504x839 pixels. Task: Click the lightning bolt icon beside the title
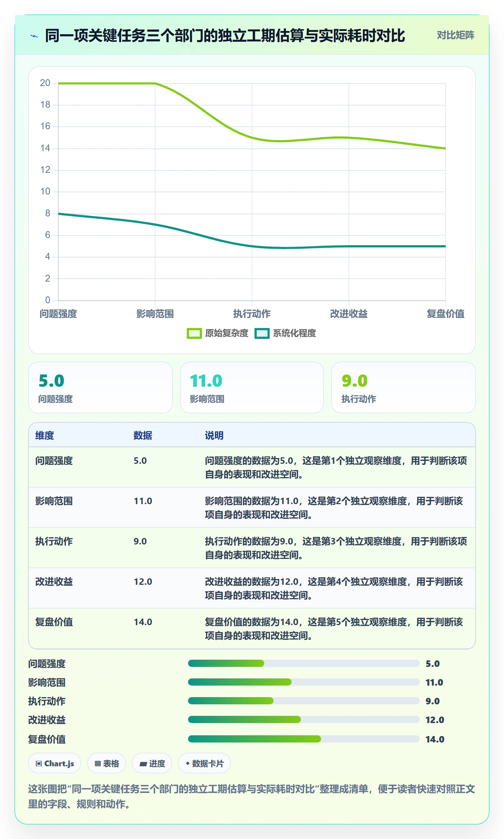[x=34, y=36]
